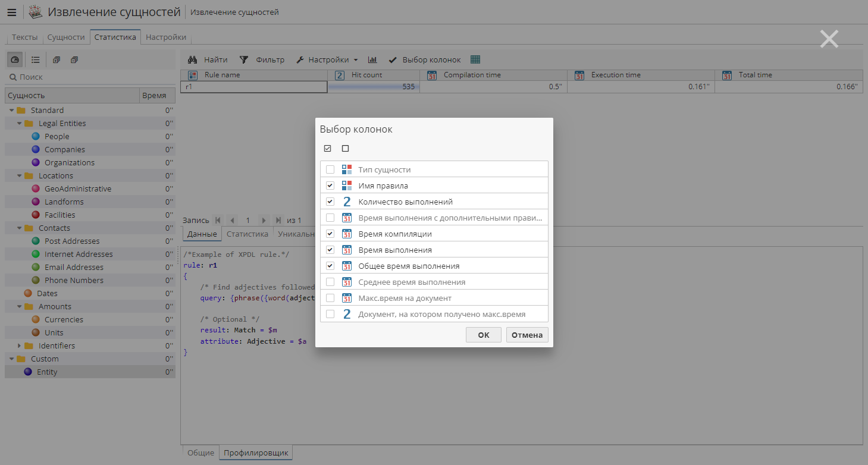The height and width of the screenshot is (465, 868).
Task: Check Документ, на котором получено макс.время
Action: pos(330,314)
